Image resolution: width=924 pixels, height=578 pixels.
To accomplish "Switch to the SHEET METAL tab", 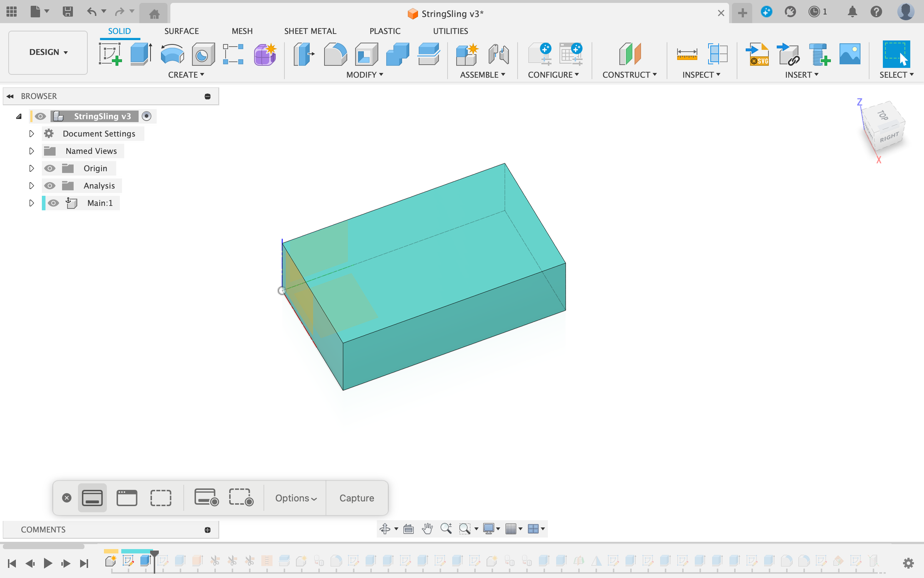I will (x=310, y=31).
